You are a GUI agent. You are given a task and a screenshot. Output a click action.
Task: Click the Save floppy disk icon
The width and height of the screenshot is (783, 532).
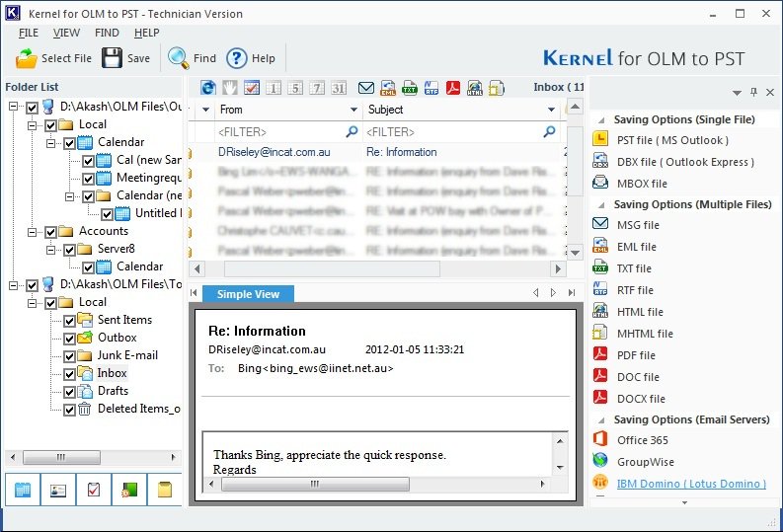tap(112, 58)
